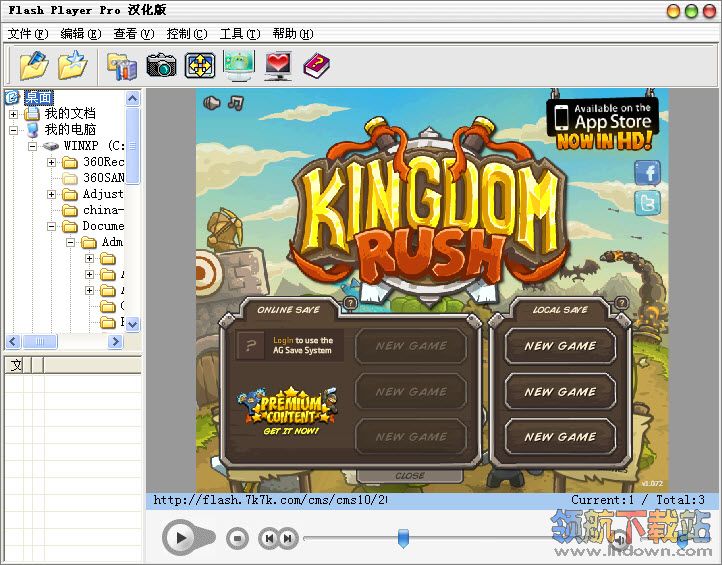Open the Facebook icon in the game
Image resolution: width=722 pixels, height=565 pixels.
tap(647, 173)
